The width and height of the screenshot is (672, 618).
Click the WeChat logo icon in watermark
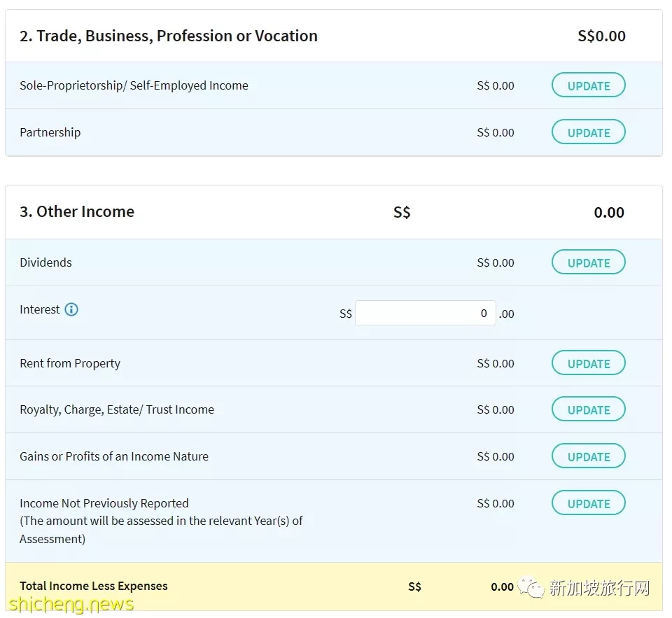530,587
